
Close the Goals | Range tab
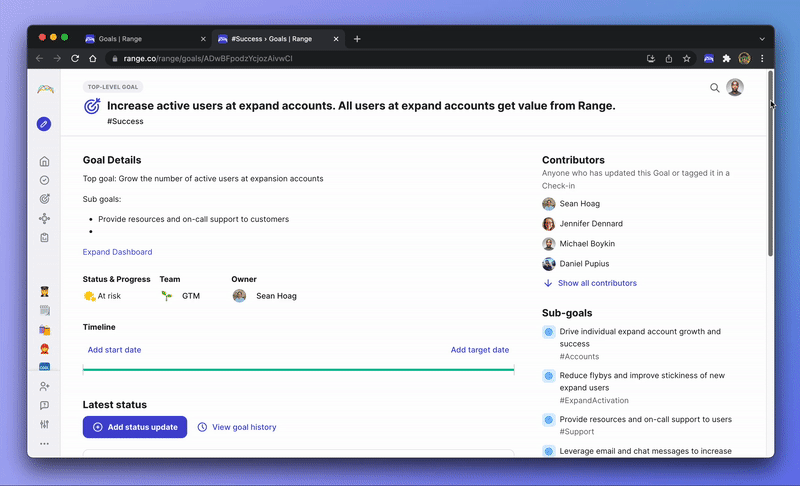coord(203,39)
